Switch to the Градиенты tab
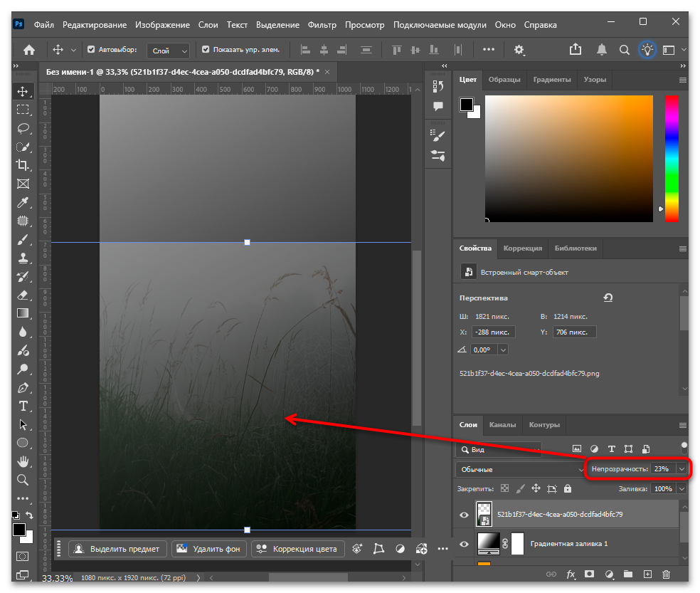 coord(552,80)
